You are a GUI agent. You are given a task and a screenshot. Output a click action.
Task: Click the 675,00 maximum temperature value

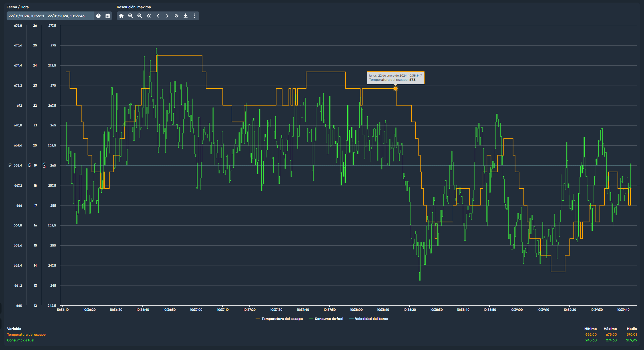611,335
